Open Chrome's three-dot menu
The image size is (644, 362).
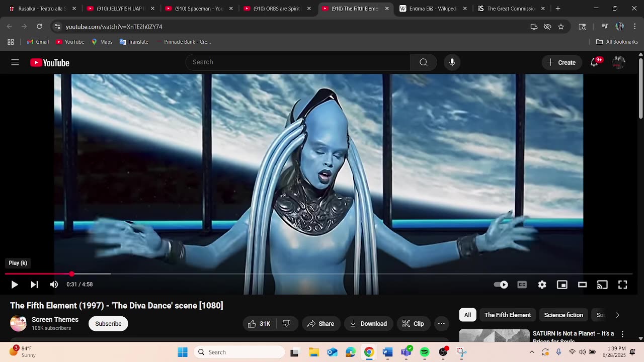pos(634,27)
